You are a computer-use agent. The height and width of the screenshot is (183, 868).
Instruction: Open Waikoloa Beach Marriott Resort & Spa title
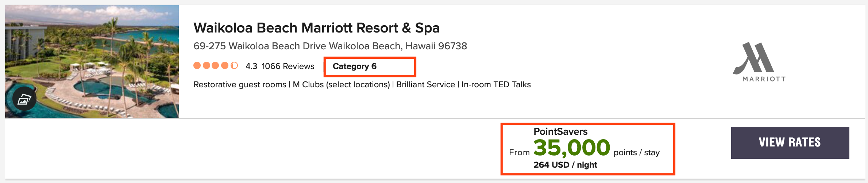coord(316,28)
